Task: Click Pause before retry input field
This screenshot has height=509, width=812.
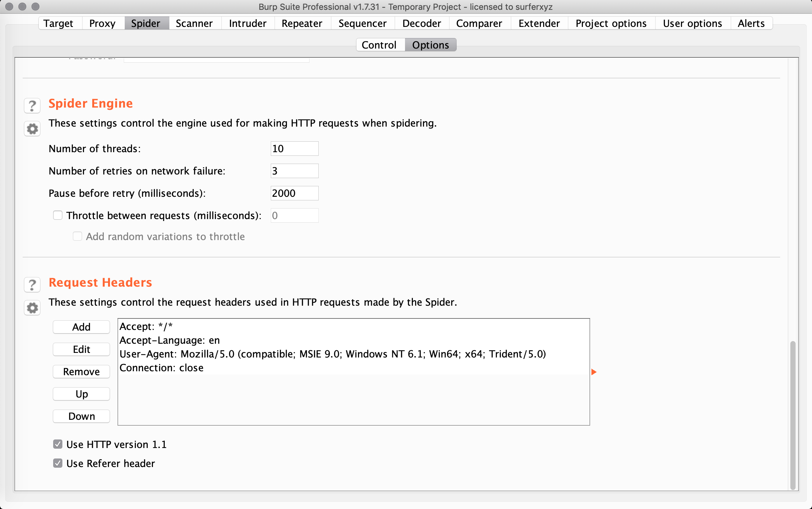Action: pos(294,193)
